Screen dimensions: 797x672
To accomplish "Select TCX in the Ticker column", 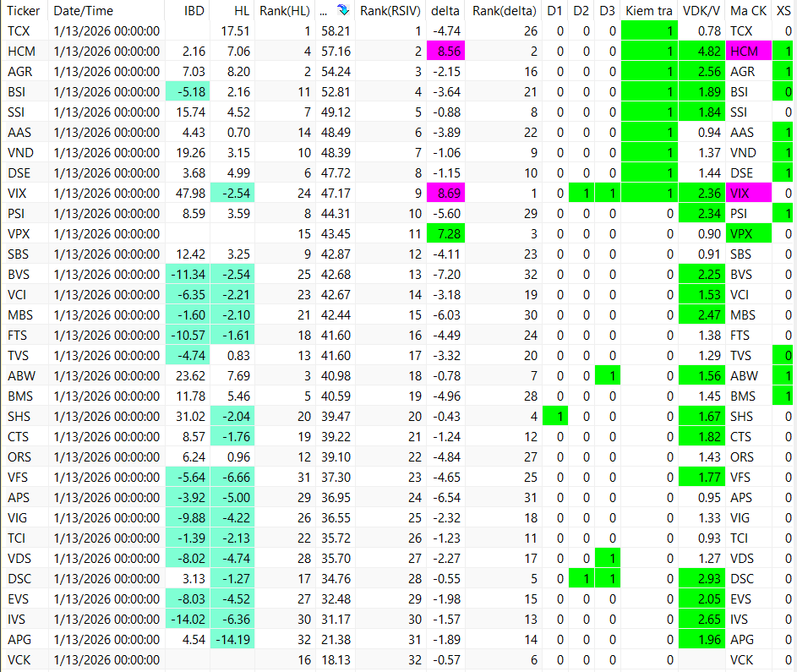I will (x=19, y=31).
